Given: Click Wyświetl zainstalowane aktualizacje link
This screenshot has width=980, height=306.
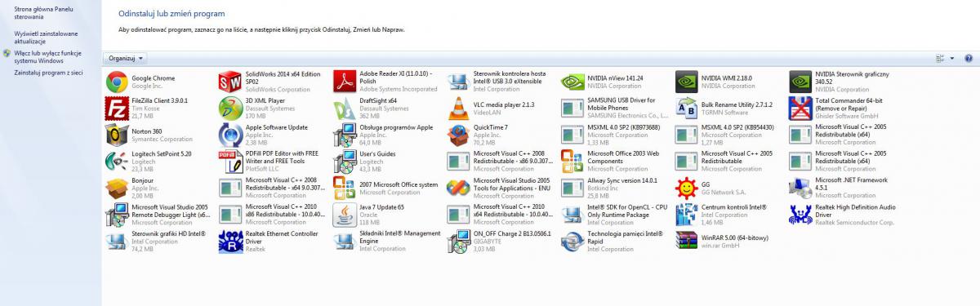Looking at the screenshot, I should coord(46,37).
